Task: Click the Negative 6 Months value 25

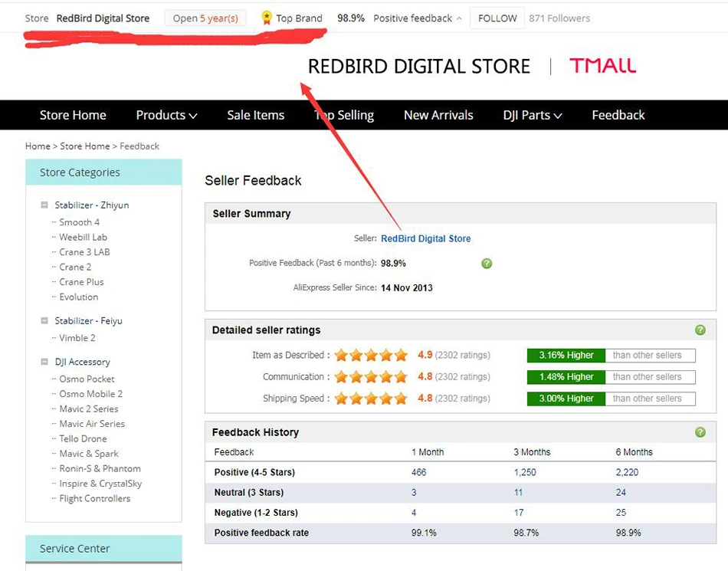Action: pos(621,513)
